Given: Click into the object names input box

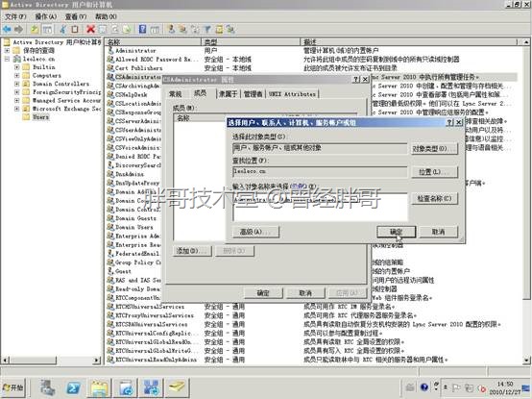Looking at the screenshot, I should [320, 207].
